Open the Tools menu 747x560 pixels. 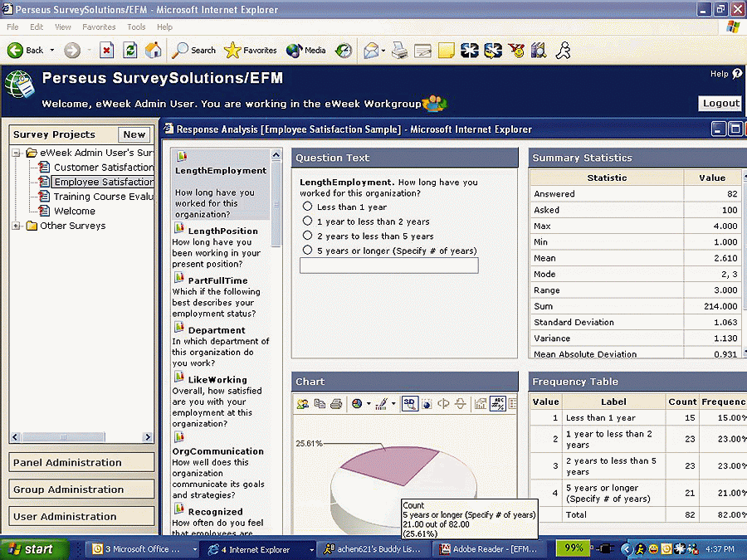click(136, 27)
